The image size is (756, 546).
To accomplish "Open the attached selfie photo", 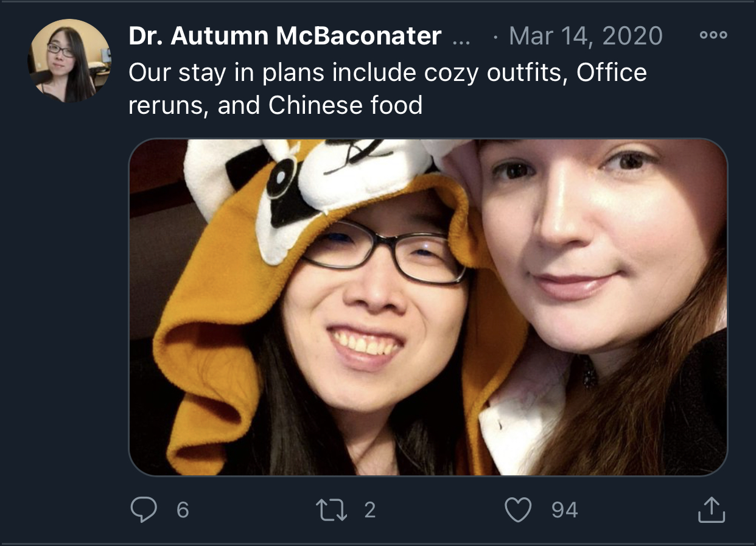I will [x=428, y=307].
